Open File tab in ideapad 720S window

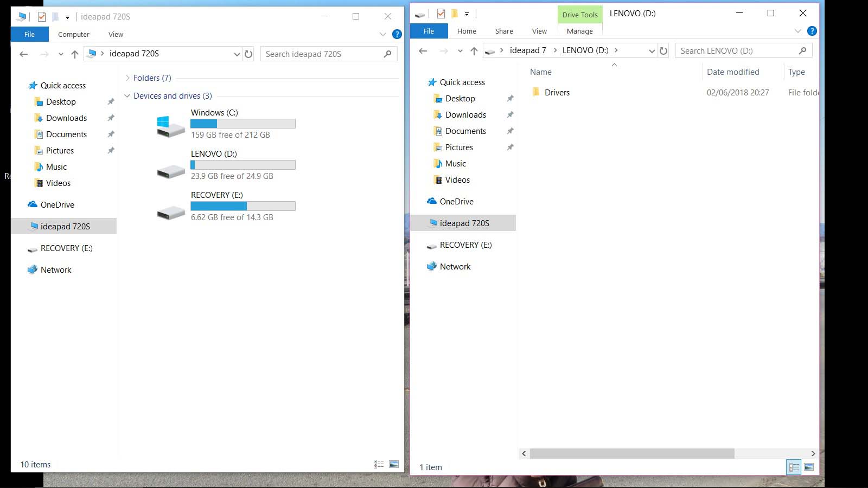tap(30, 34)
